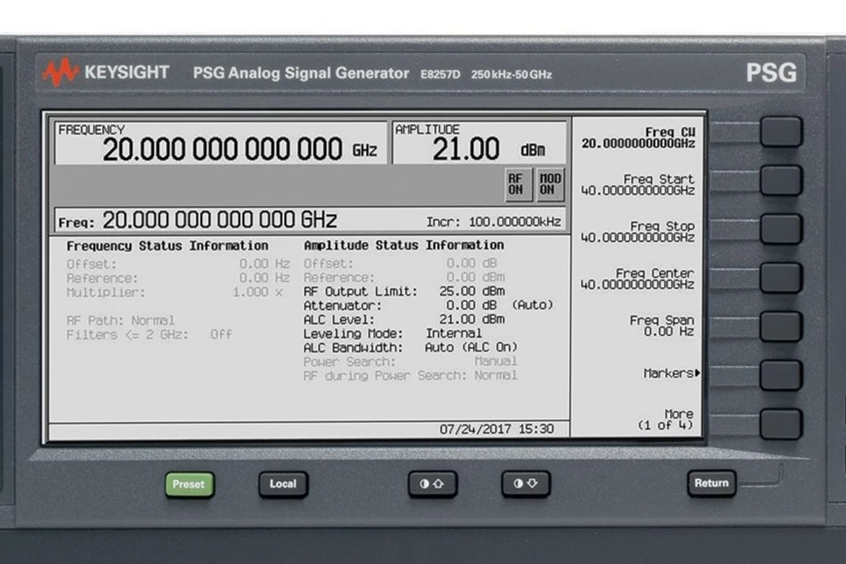Viewport: 846px width, 564px height.
Task: Click frequency Offset 0.00 Hz row
Action: pyautogui.click(x=178, y=264)
